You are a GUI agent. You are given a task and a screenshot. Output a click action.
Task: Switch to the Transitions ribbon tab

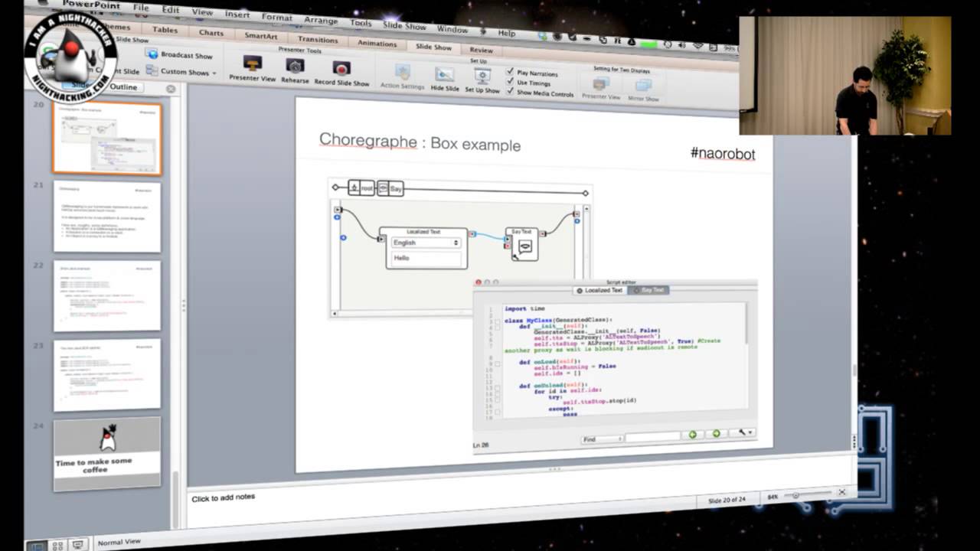click(318, 40)
